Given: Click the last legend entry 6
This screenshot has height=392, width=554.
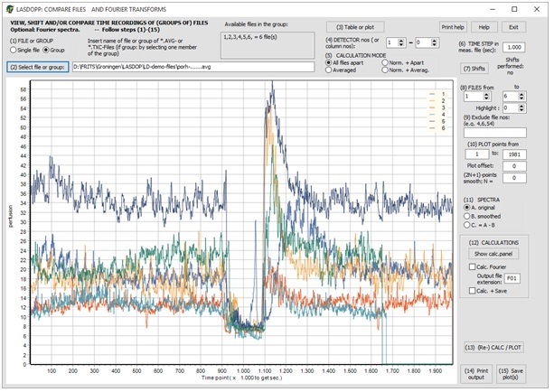Looking at the screenshot, I should point(437,128).
